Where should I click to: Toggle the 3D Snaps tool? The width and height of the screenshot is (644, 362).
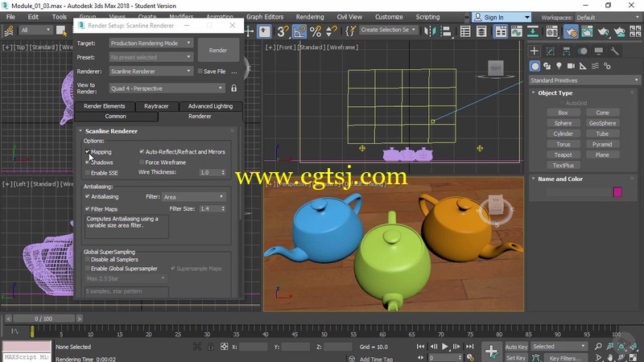coord(283,31)
